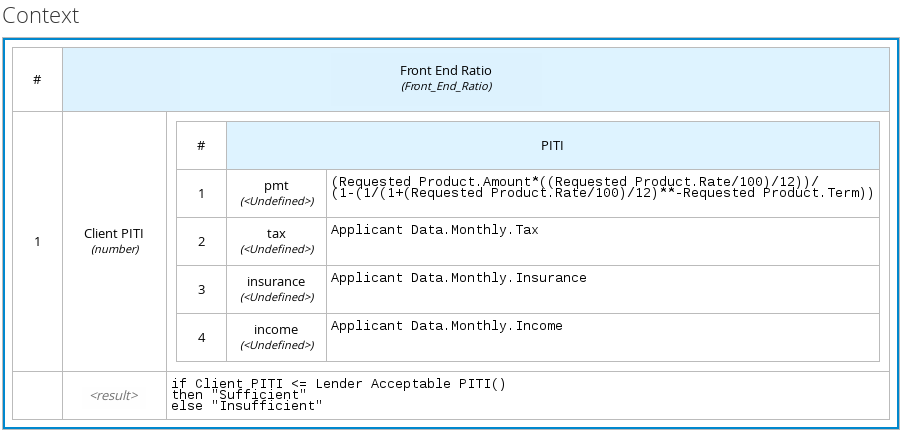Select inner row 4 number next to income
904x434 pixels.
tap(201, 337)
